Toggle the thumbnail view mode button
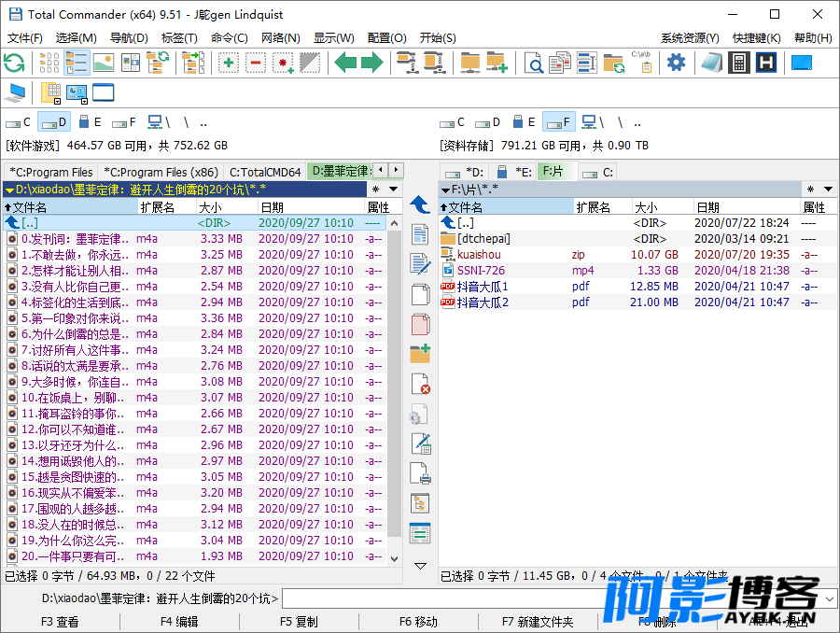The width and height of the screenshot is (840, 633). (x=104, y=63)
